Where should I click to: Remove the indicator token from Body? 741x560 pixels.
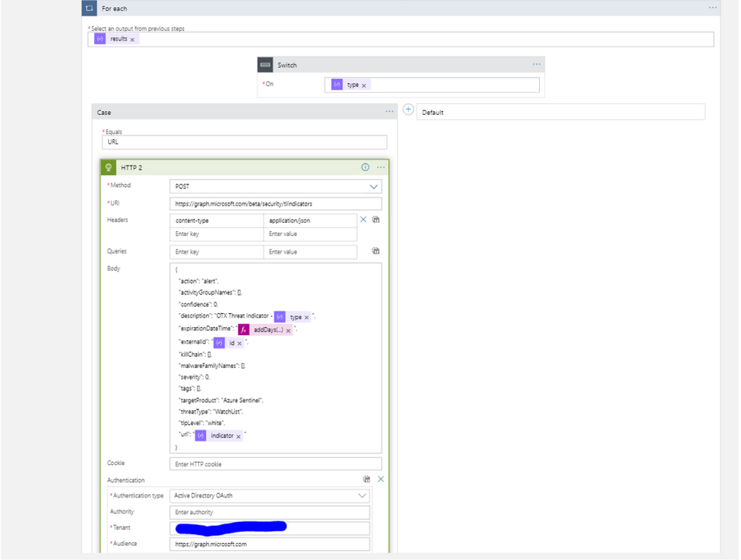pos(238,436)
